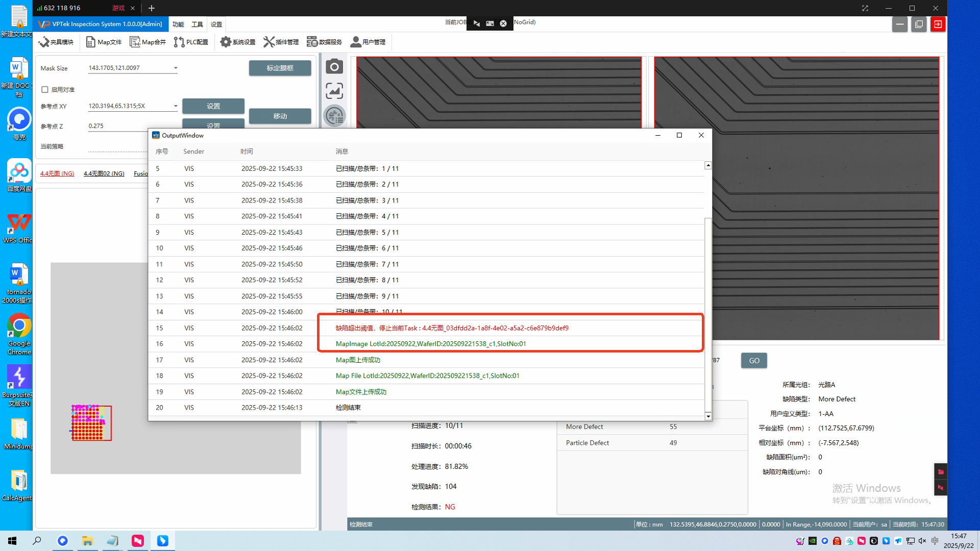Open Map文件 from the toolbar
This screenshot has width=980, height=551.
pyautogui.click(x=104, y=42)
